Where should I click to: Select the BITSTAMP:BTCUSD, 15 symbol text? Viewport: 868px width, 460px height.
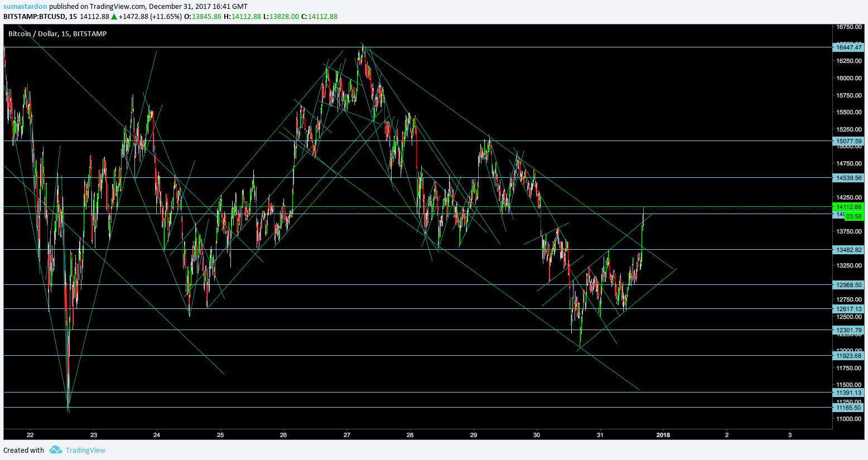click(x=40, y=17)
